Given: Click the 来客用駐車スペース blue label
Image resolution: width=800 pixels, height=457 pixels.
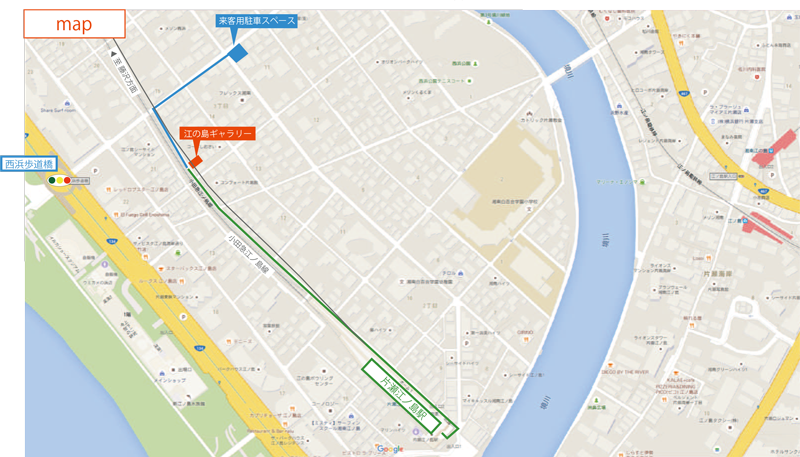Looking at the screenshot, I should tap(257, 21).
